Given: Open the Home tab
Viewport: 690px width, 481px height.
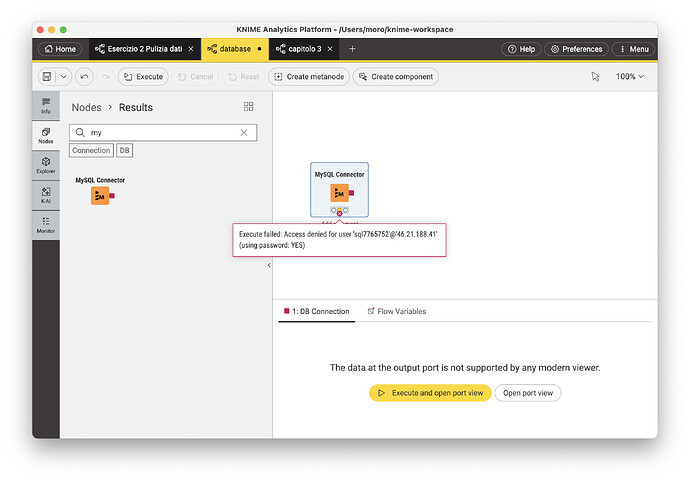Looking at the screenshot, I should [x=60, y=49].
